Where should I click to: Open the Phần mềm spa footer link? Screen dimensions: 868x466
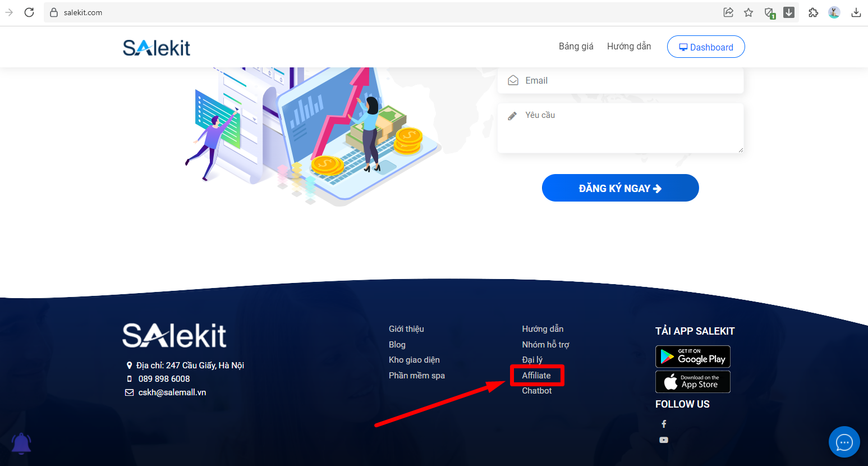tap(417, 376)
